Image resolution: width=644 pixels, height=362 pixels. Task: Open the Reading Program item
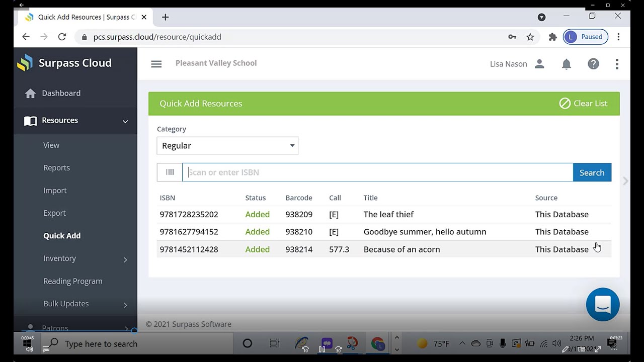click(73, 281)
